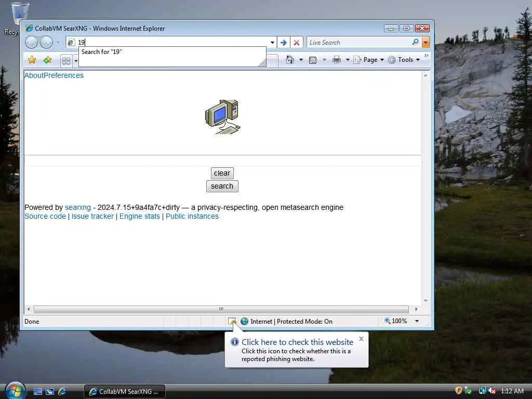532x399 pixels.
Task: Click the horizontal scrollbar right arrow
Action: point(416,309)
